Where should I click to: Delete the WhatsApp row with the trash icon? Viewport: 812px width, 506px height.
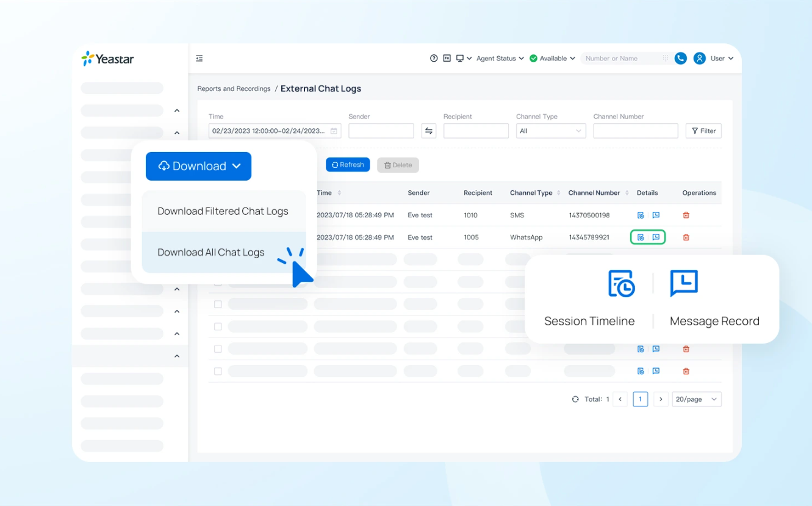point(686,237)
